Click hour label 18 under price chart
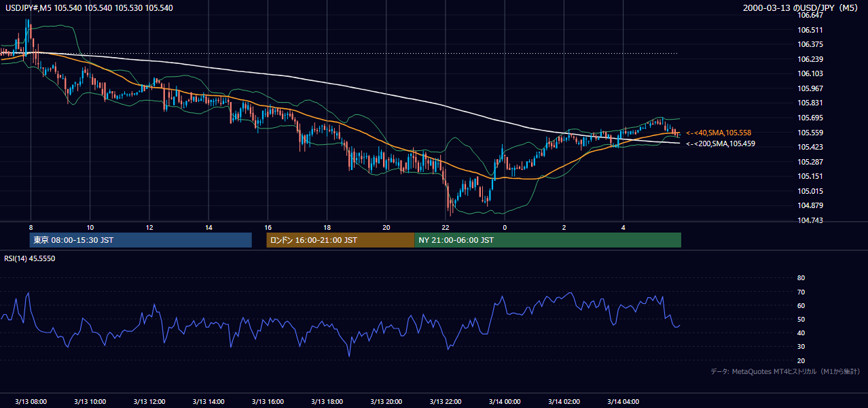This screenshot has height=408, width=868. [327, 227]
